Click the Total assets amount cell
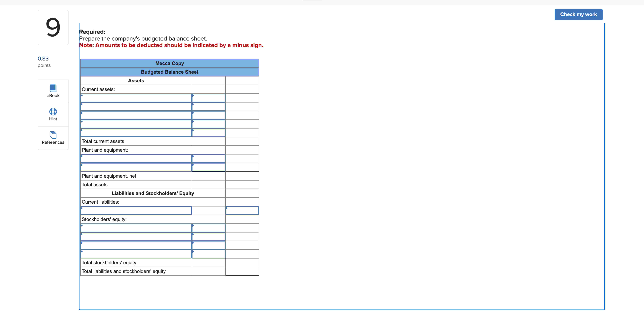 pyautogui.click(x=242, y=185)
